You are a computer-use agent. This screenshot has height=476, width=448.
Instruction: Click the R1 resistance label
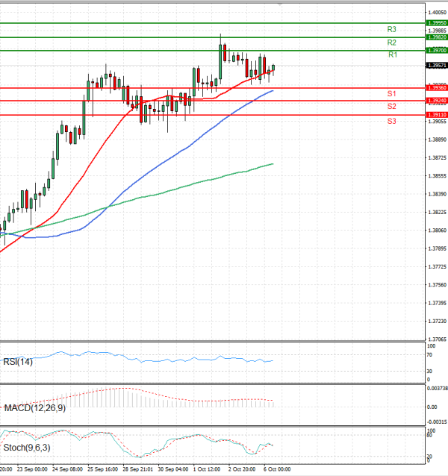coord(393,55)
